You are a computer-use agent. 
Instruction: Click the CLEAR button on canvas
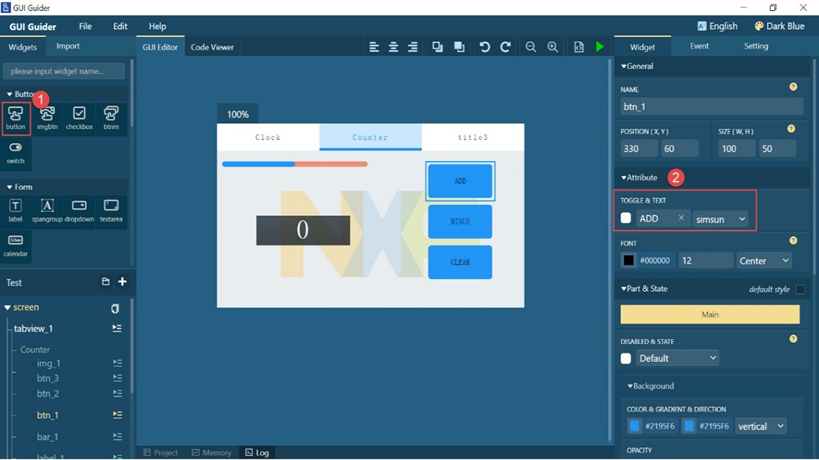(x=460, y=262)
